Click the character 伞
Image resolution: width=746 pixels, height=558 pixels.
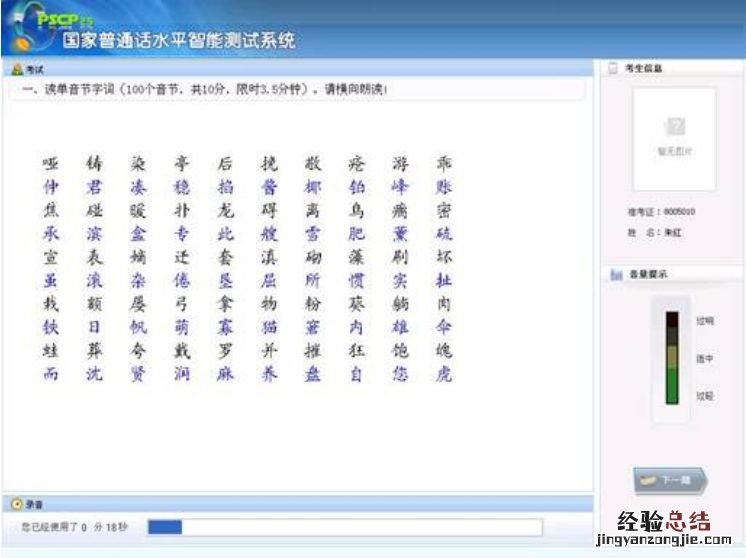(x=444, y=327)
